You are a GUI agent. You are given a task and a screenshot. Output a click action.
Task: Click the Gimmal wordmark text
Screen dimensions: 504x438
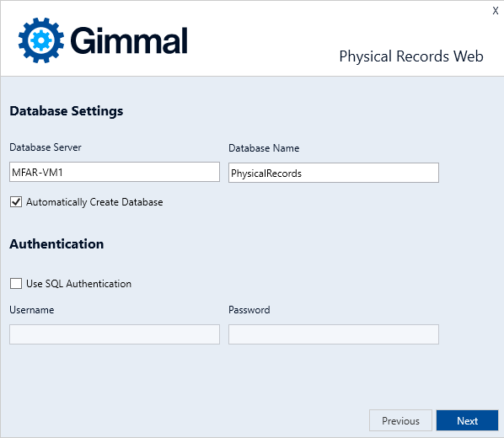click(129, 40)
